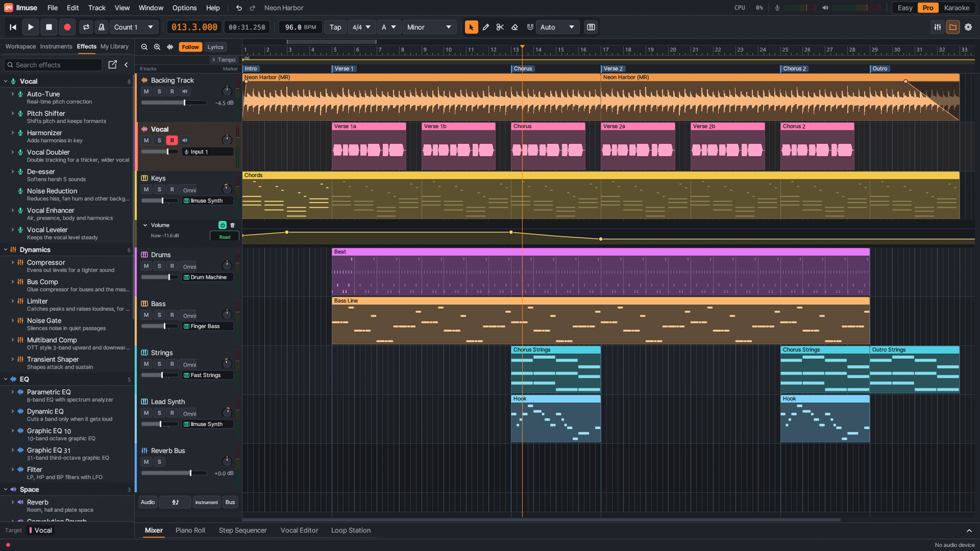Click the red Record button in transport
This screenshot has height=551, width=980.
(x=67, y=27)
